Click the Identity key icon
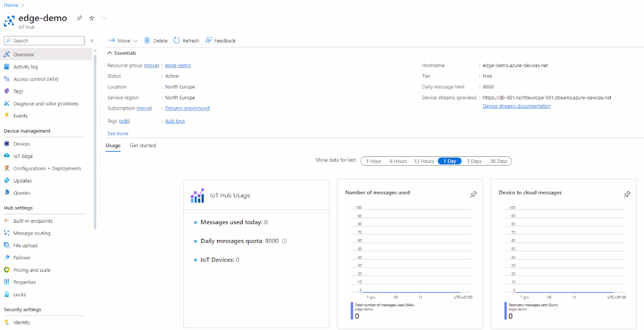 coord(7,322)
